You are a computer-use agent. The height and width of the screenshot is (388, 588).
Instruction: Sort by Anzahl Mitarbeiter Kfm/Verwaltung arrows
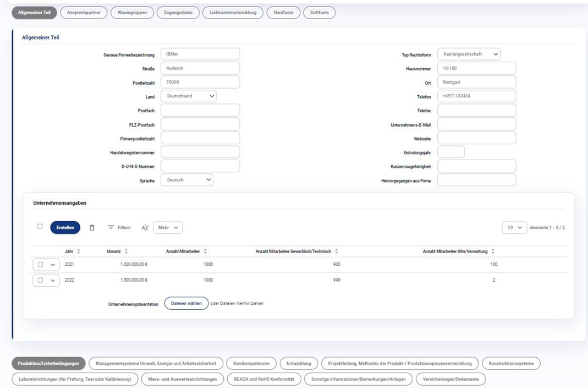click(x=493, y=251)
